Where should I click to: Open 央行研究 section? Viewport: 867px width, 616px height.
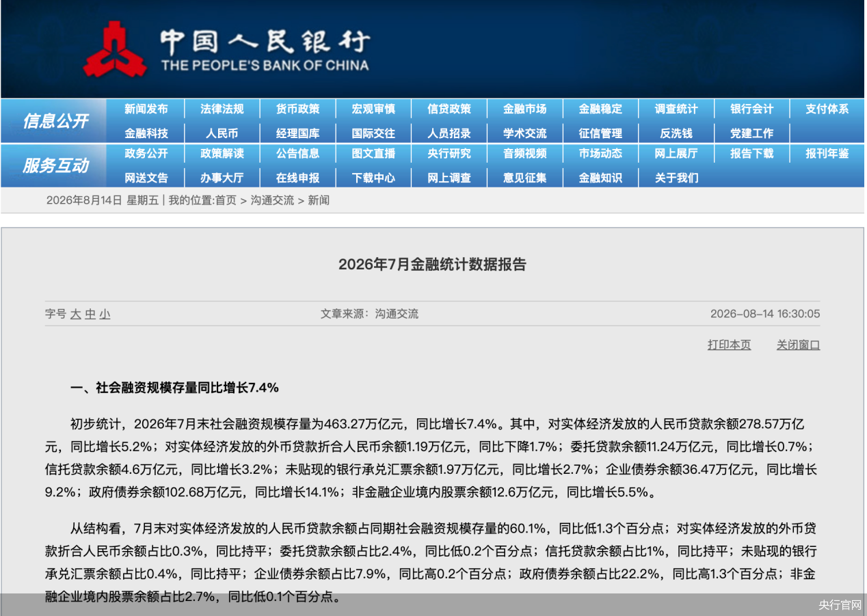click(449, 153)
